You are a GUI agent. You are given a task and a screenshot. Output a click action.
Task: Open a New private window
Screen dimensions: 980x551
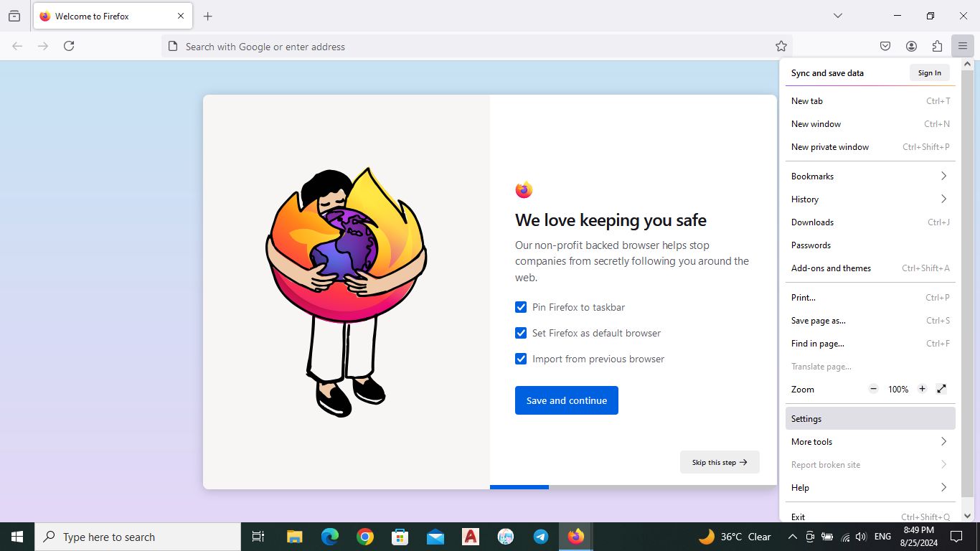[x=870, y=147]
